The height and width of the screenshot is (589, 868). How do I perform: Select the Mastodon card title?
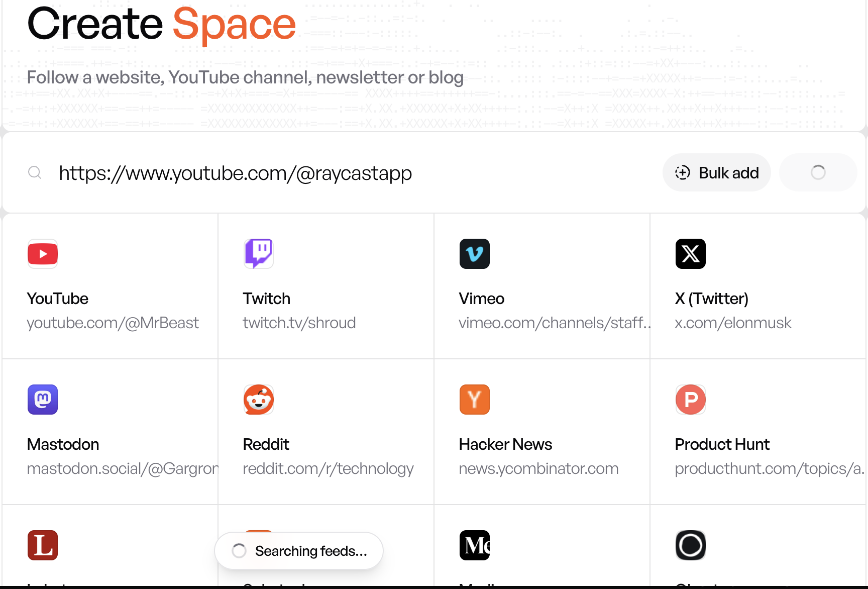pos(63,444)
